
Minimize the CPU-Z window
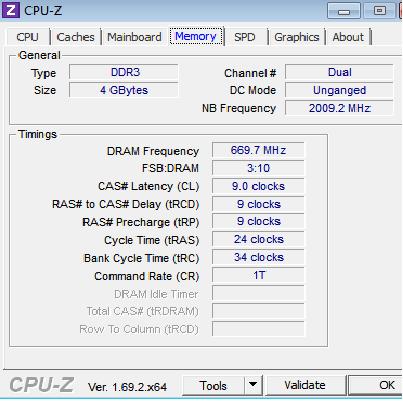coord(344,11)
